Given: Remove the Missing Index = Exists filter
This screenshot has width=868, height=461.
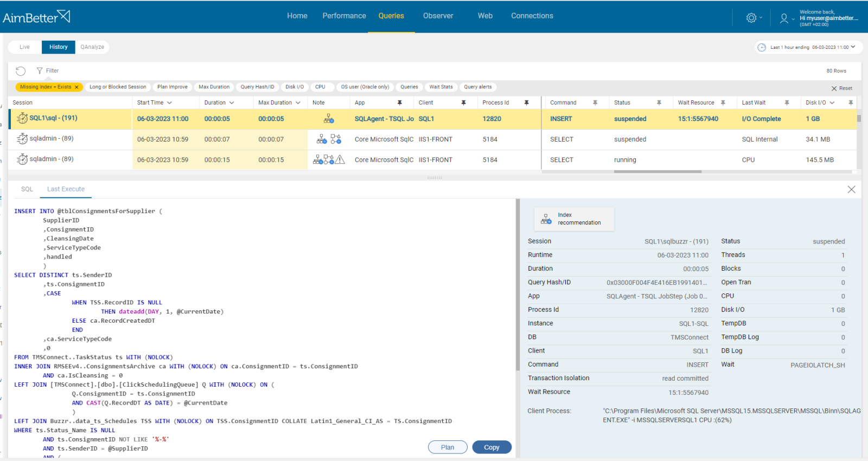Looking at the screenshot, I should pyautogui.click(x=76, y=87).
